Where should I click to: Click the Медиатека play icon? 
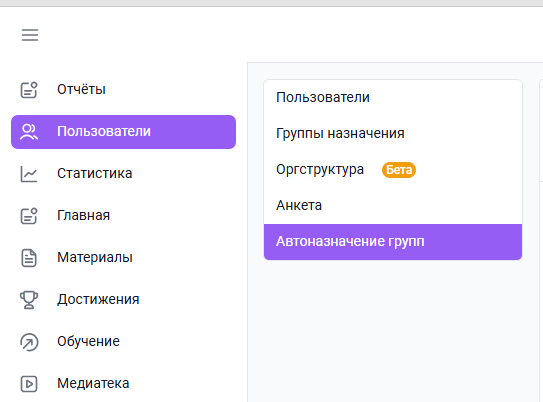[29, 384]
